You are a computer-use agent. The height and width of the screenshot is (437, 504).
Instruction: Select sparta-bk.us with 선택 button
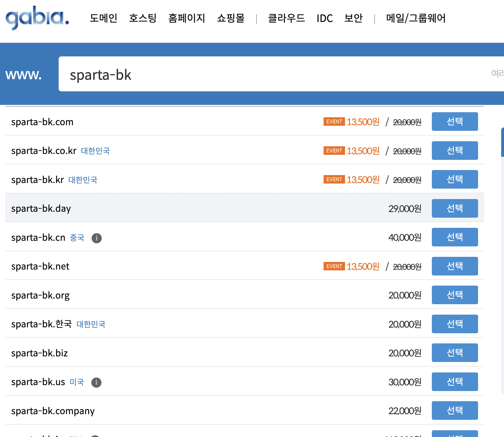coord(455,382)
